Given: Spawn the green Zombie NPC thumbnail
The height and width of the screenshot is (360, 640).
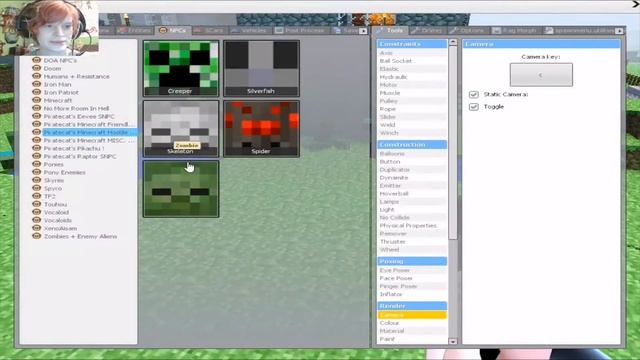Looking at the screenshot, I should (181, 189).
